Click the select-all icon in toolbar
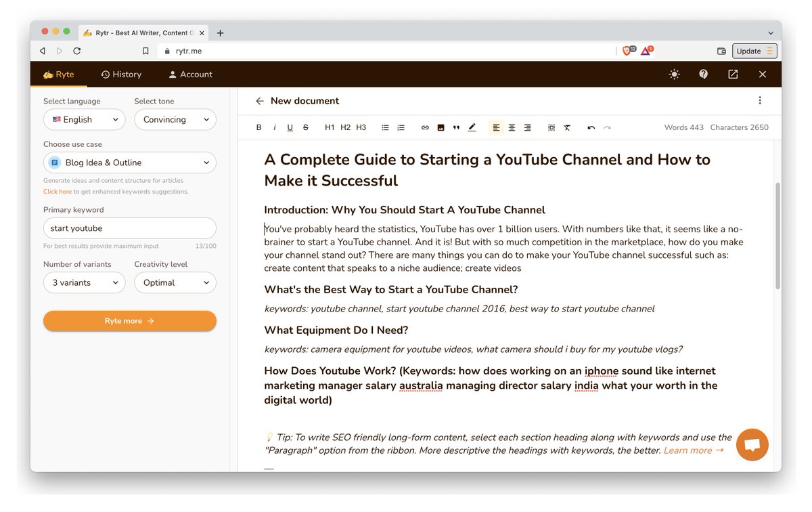812x512 pixels. [551, 127]
